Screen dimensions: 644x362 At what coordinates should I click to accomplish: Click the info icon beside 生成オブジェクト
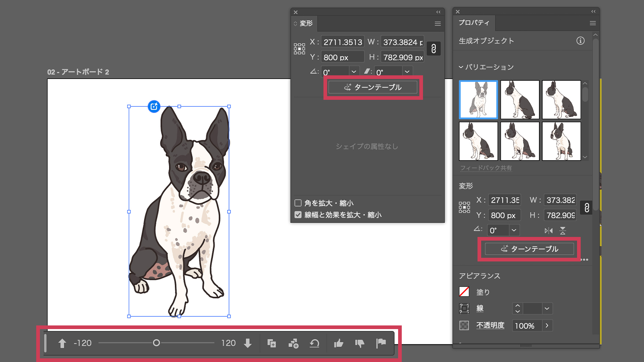pyautogui.click(x=580, y=41)
